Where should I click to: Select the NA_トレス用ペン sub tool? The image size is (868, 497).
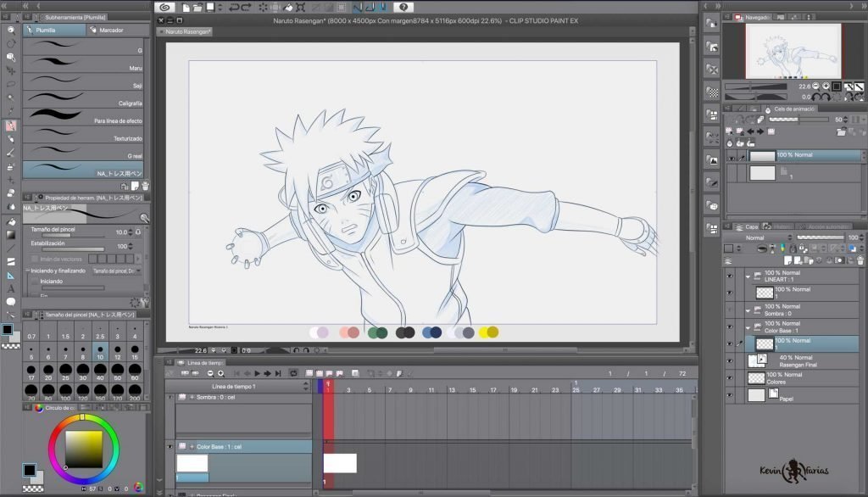point(83,170)
